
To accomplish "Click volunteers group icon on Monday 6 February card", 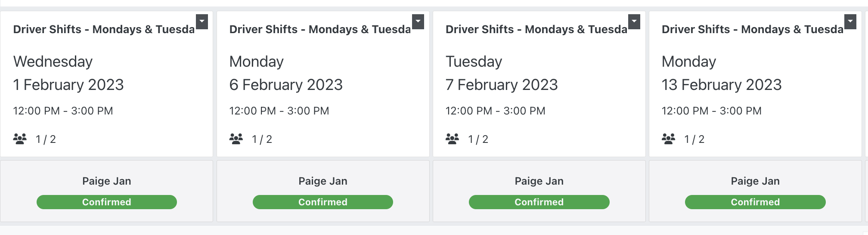I will pyautogui.click(x=236, y=139).
